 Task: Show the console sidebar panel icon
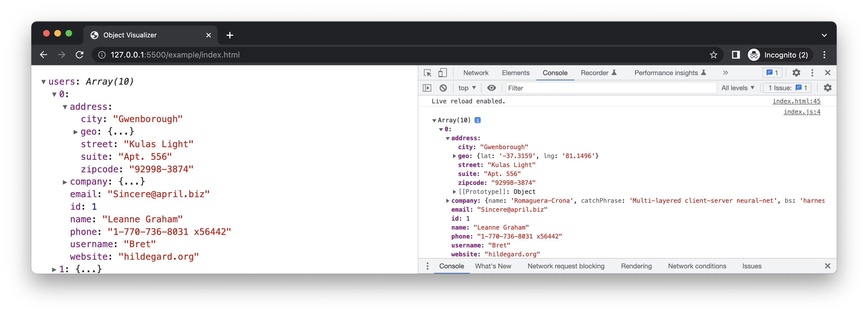[x=427, y=88]
